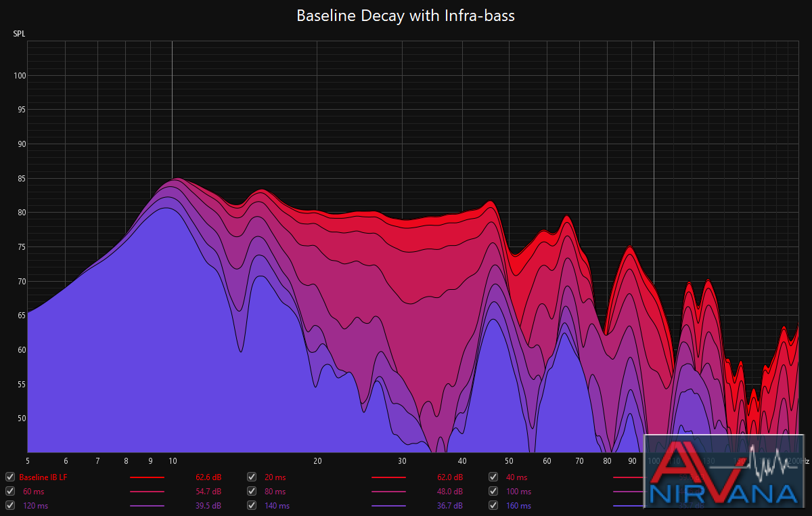Click the '60 ms' legend label
Viewport: 812px width, 516px height.
[x=32, y=492]
